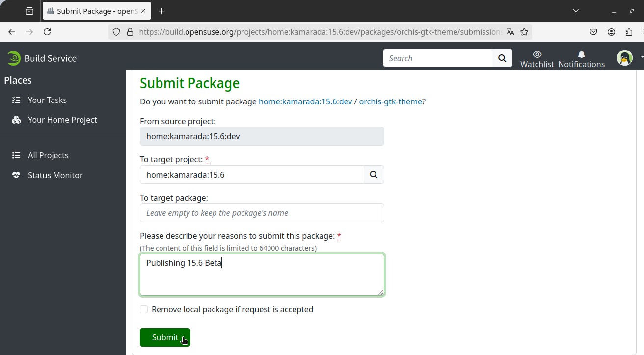This screenshot has width=644, height=355.
Task: Click the browser address bar URL
Action: [319, 32]
